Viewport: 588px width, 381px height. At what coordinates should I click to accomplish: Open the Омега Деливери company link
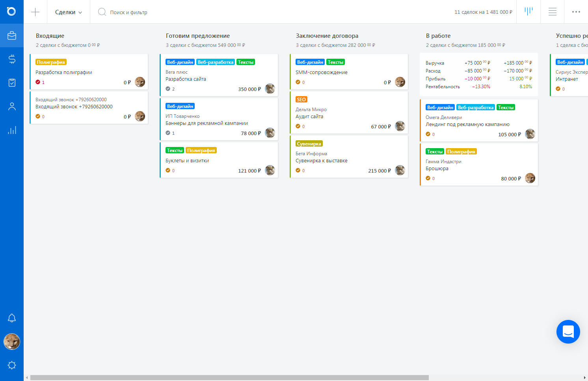(x=444, y=117)
